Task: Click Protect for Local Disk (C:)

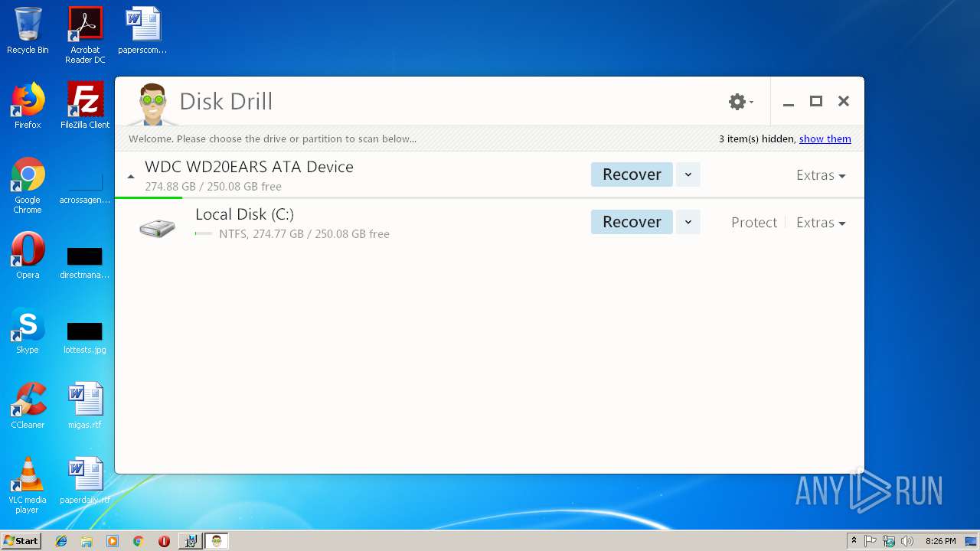Action: click(753, 223)
